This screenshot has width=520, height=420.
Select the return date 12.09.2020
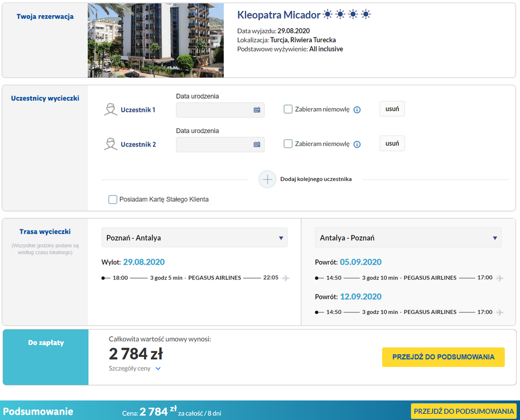coord(360,297)
